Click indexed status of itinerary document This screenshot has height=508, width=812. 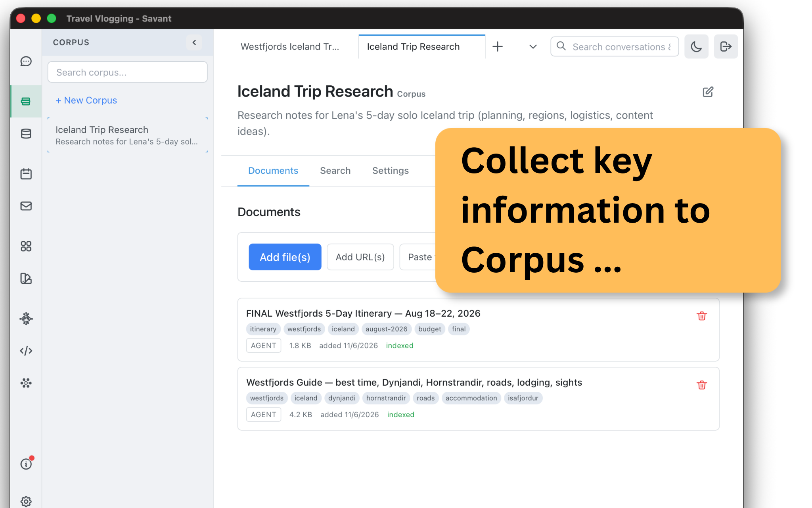click(x=400, y=346)
